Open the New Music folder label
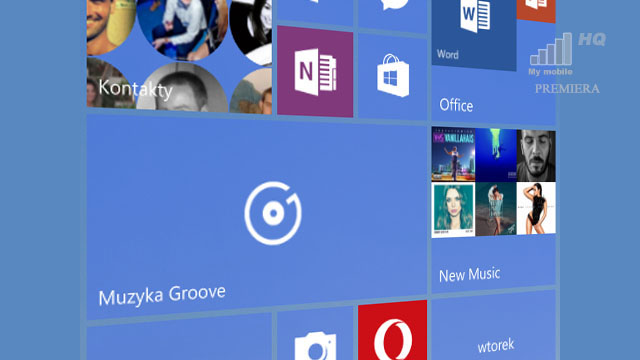This screenshot has width=640, height=360. [469, 274]
